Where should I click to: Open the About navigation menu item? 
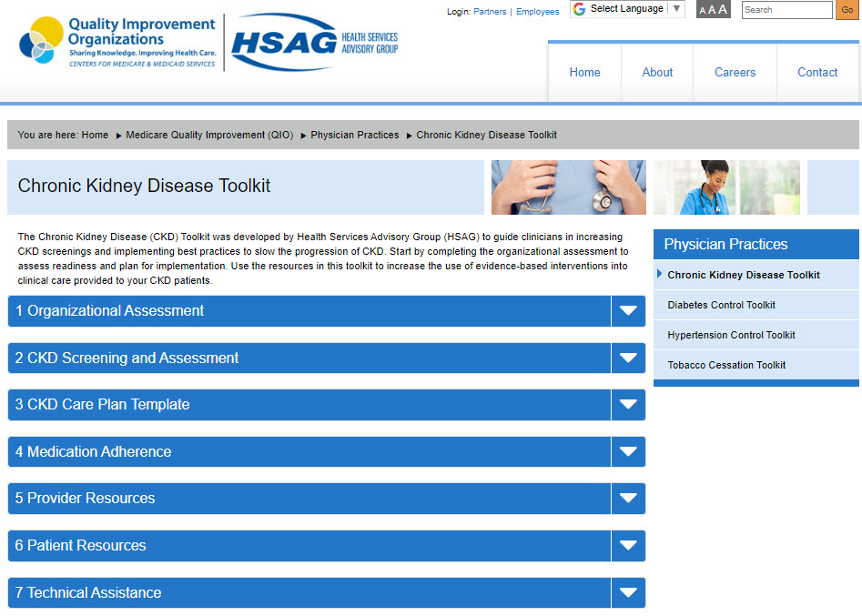point(657,73)
